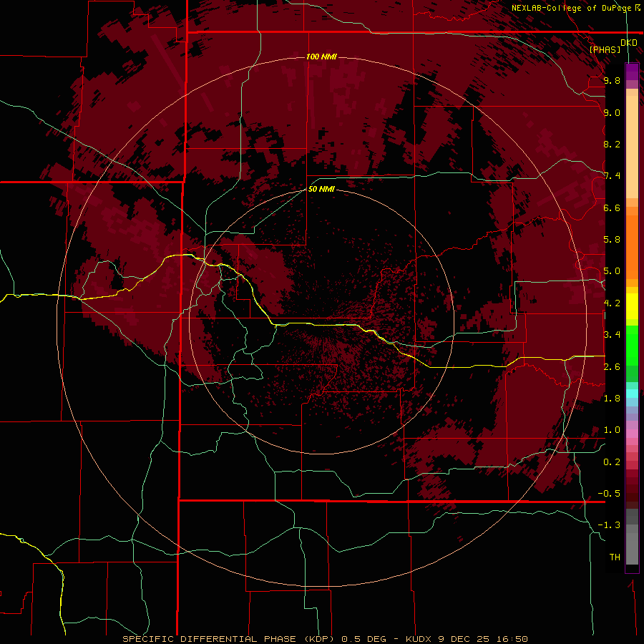
Task: Click the 4.2 scale value
Action: [612, 303]
